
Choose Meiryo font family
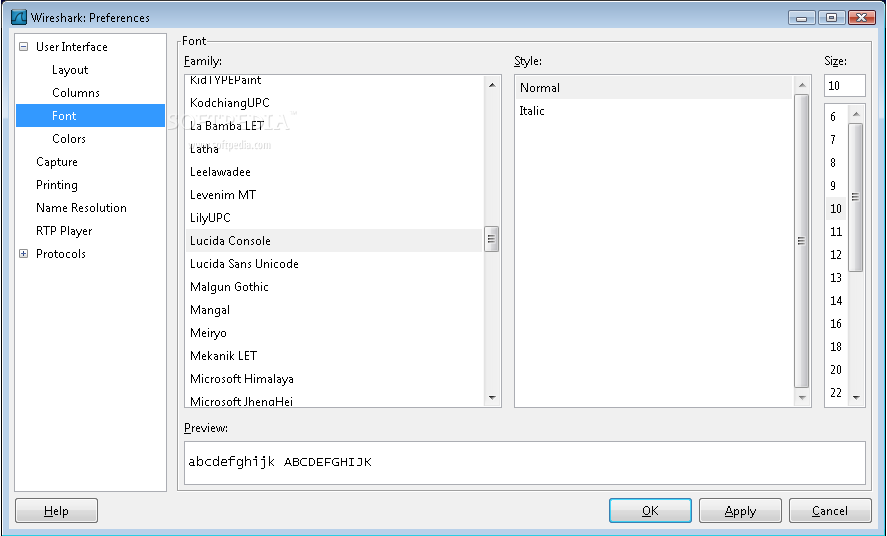pyautogui.click(x=334, y=333)
